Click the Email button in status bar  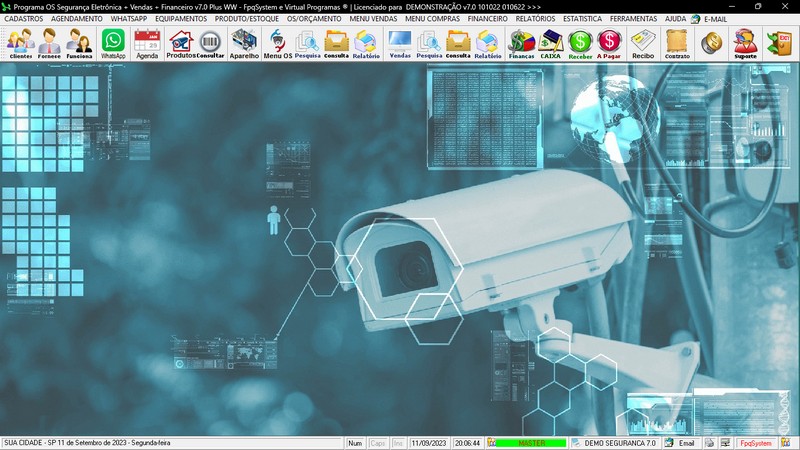point(686,443)
